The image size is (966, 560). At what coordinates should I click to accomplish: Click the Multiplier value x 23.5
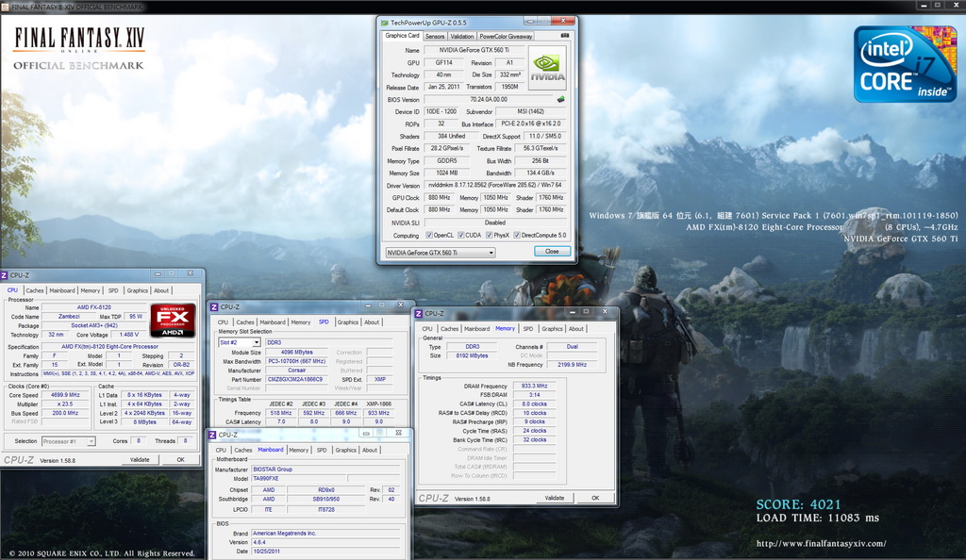tap(65, 404)
